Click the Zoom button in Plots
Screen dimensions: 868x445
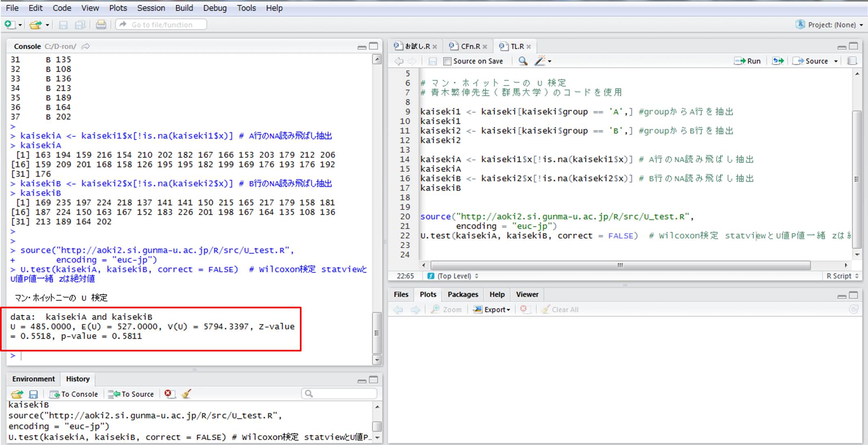point(446,310)
